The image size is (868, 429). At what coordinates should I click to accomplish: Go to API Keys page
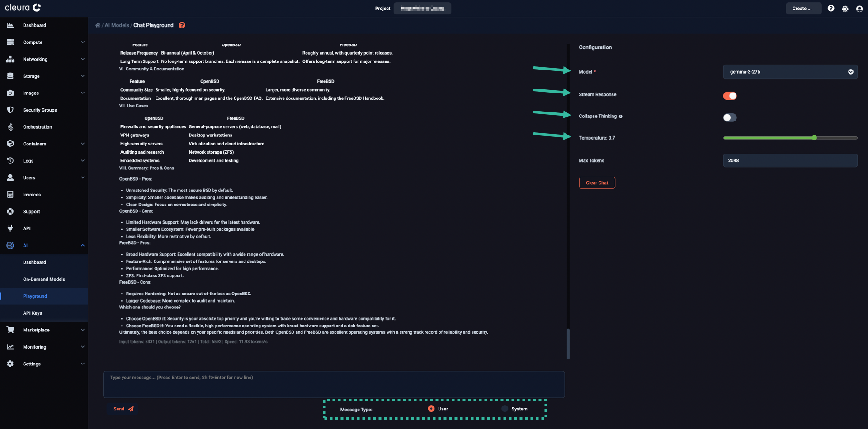coord(33,313)
